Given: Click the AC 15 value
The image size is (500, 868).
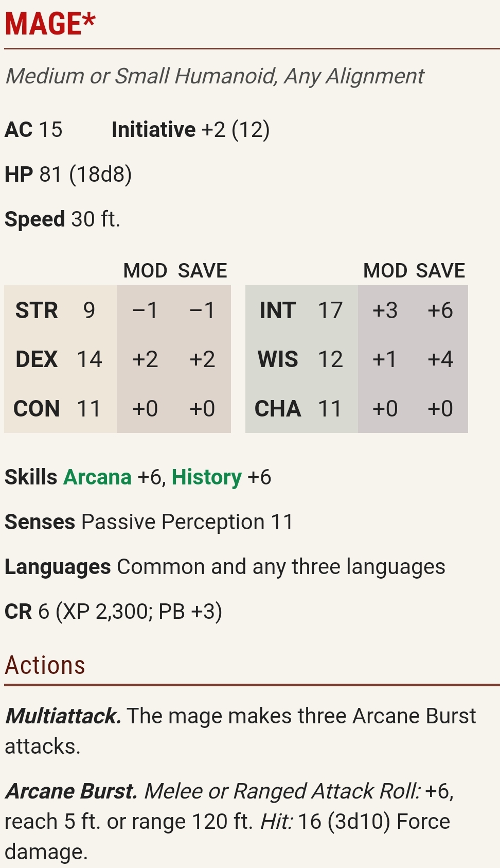Looking at the screenshot, I should [33, 130].
